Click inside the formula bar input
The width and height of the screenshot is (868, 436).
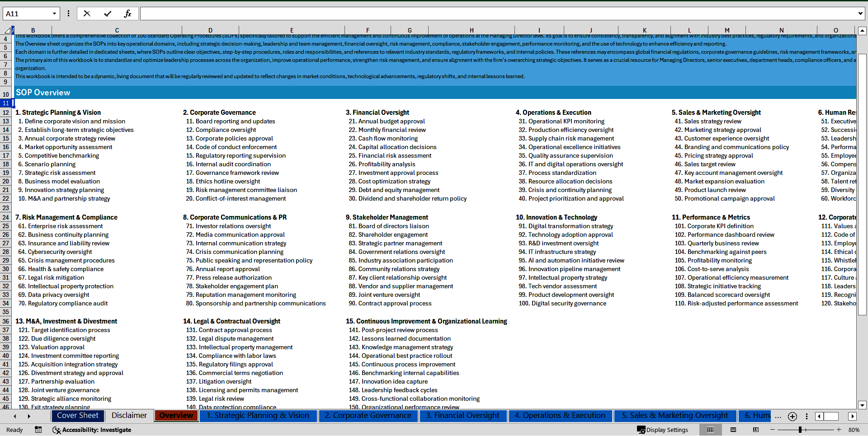click(497, 14)
